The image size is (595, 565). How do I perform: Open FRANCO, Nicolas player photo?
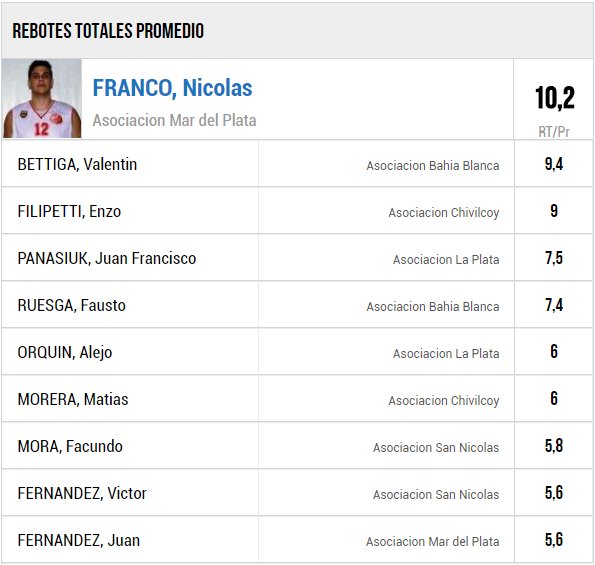point(42,99)
